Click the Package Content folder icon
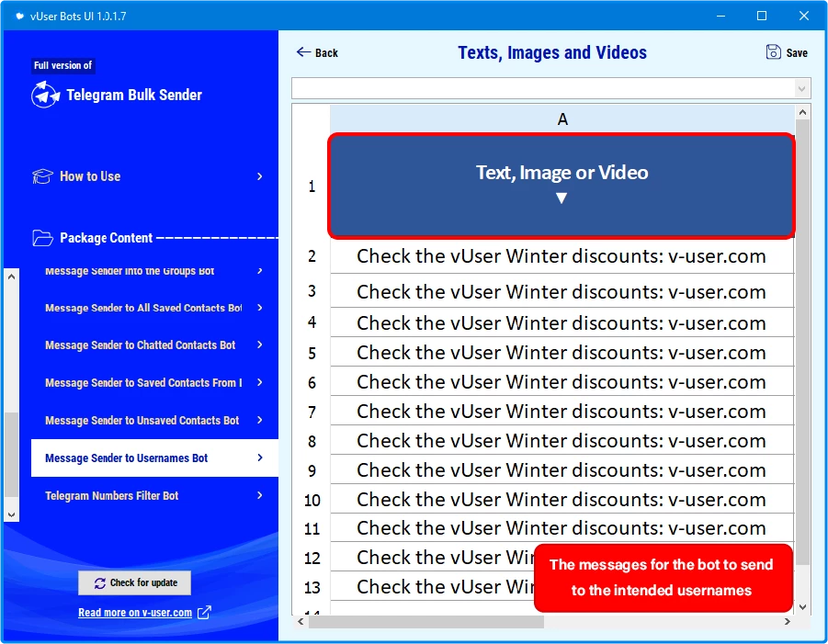828x644 pixels. (42, 238)
